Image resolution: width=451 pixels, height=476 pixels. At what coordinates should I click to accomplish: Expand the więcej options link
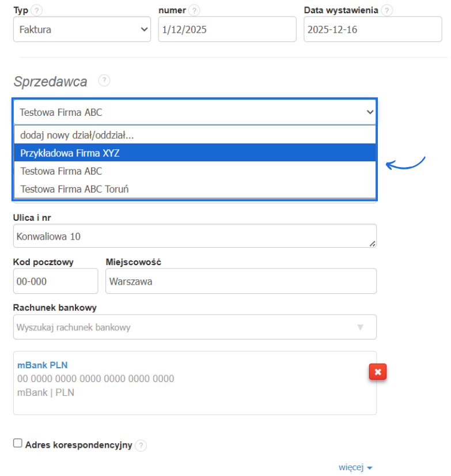pyautogui.click(x=355, y=467)
